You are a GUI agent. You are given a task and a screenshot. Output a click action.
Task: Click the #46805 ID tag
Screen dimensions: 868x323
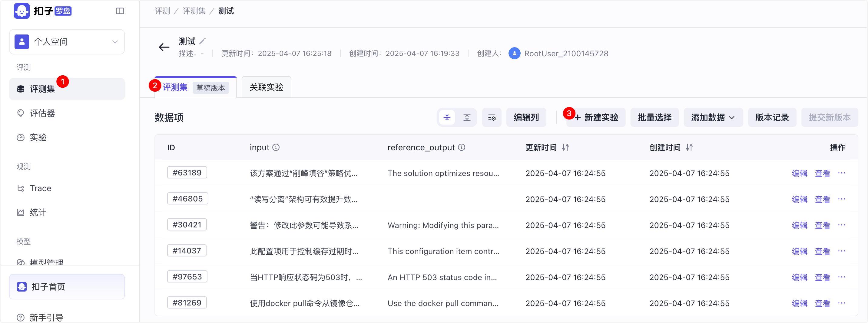[188, 198]
